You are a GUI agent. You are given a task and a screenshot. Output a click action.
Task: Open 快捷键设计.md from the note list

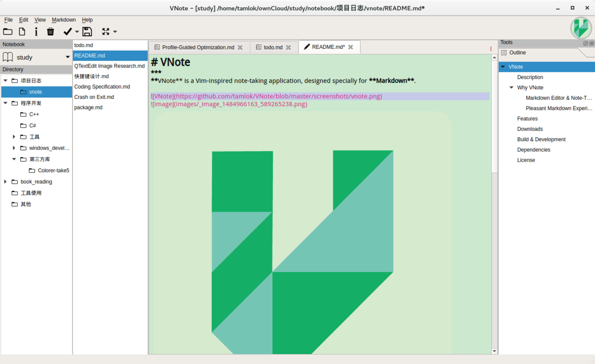[92, 76]
